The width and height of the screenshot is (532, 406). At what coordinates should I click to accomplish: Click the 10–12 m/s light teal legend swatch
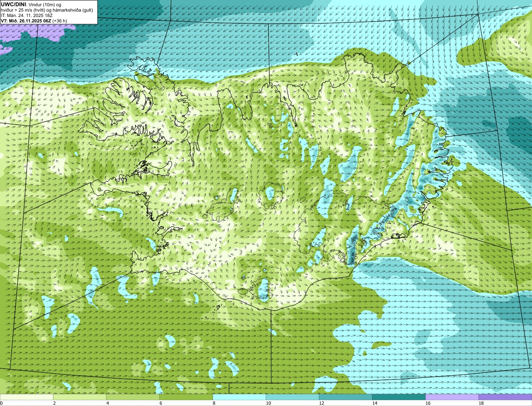click(293, 397)
